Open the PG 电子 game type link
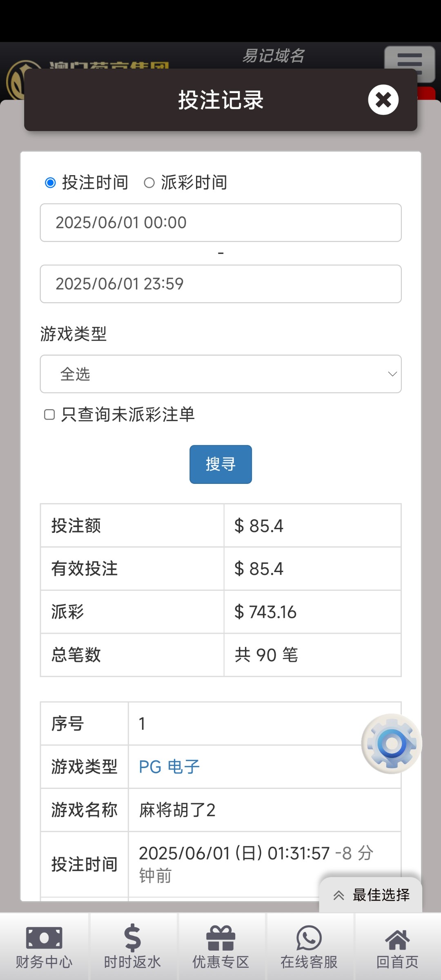The height and width of the screenshot is (980, 441). point(169,767)
